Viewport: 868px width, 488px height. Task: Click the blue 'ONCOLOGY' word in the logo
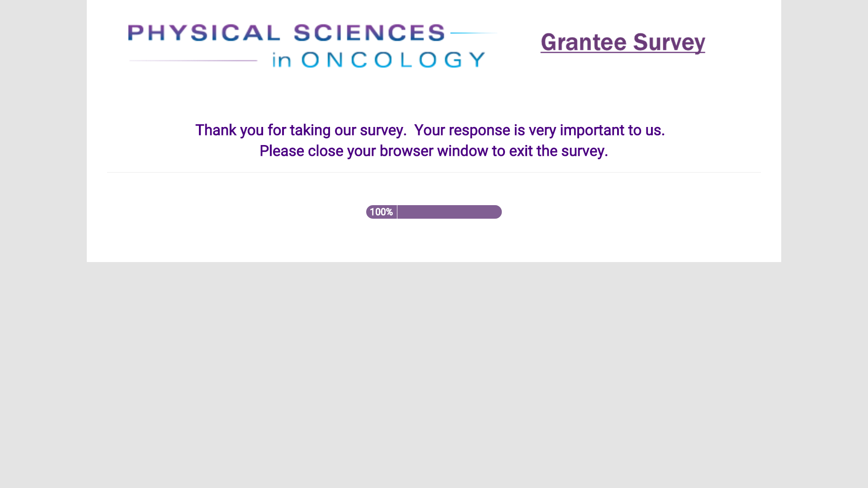pyautogui.click(x=393, y=60)
